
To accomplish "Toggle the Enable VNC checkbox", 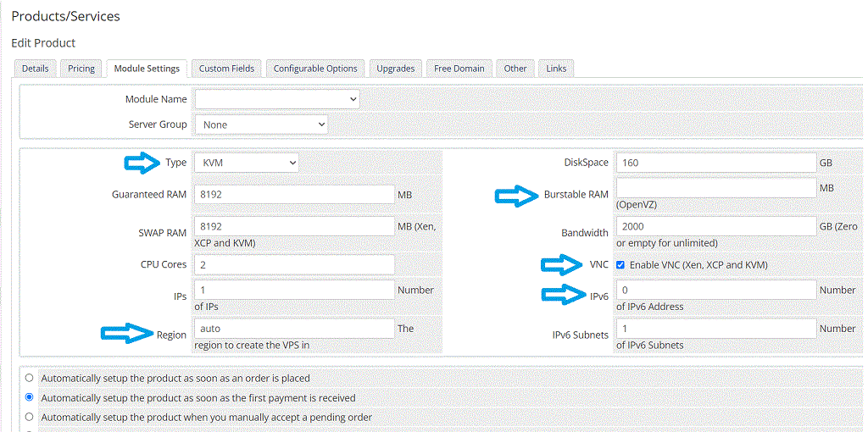I will tap(620, 265).
